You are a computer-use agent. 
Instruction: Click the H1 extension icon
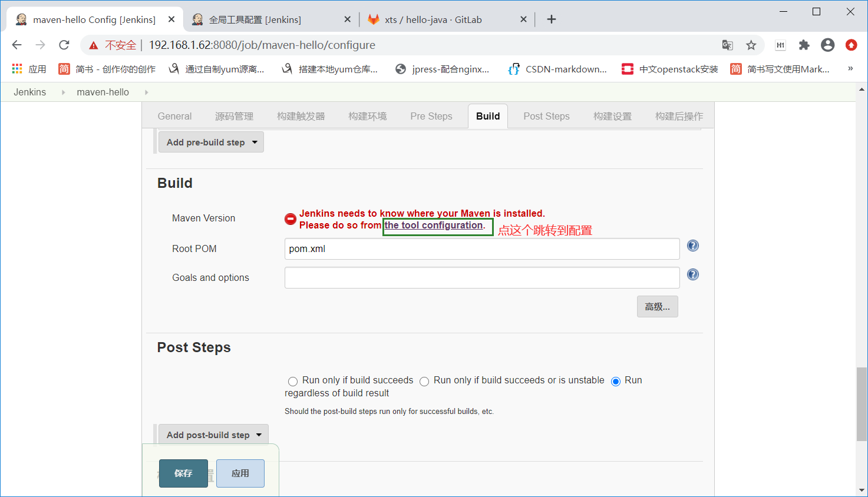coord(780,45)
